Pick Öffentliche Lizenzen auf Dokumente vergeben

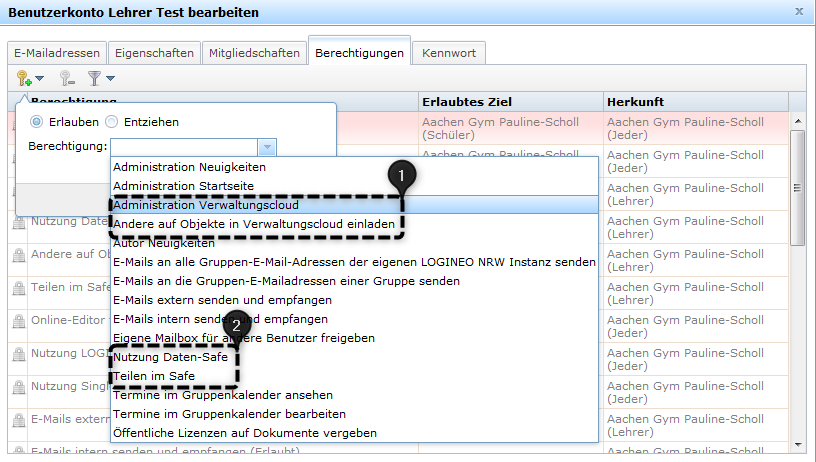(x=354, y=433)
